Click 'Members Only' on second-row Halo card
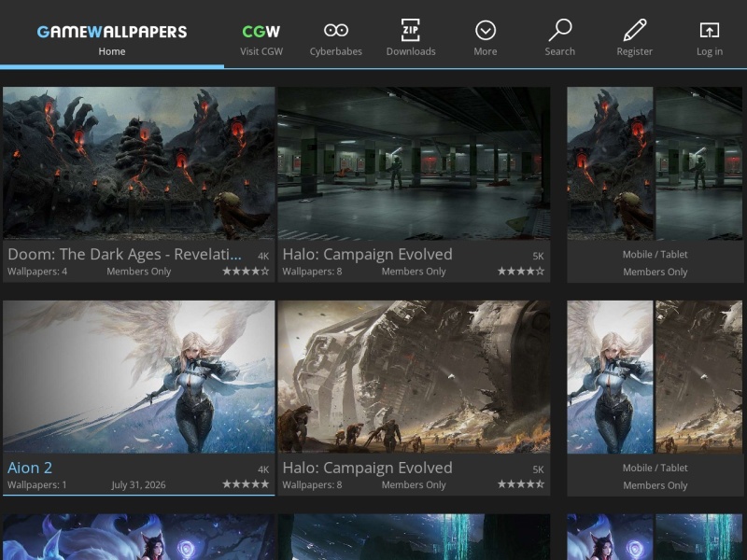This screenshot has width=747, height=560. pyautogui.click(x=414, y=484)
